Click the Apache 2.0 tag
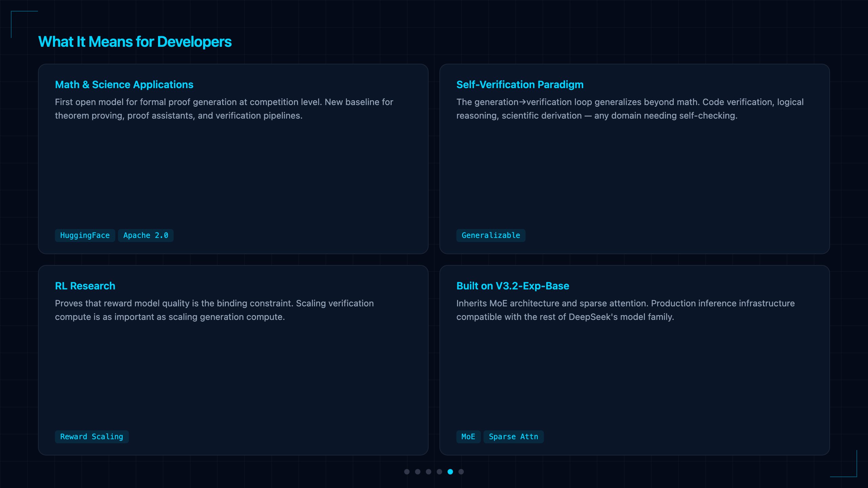 pos(146,235)
